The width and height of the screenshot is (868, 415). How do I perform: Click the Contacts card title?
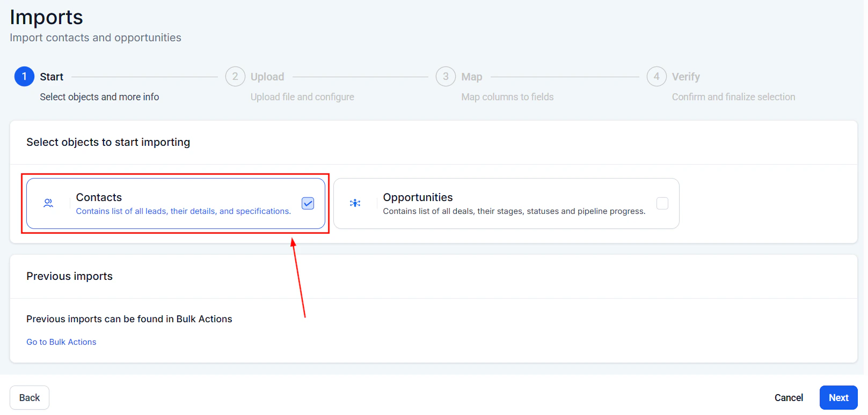pos(99,197)
